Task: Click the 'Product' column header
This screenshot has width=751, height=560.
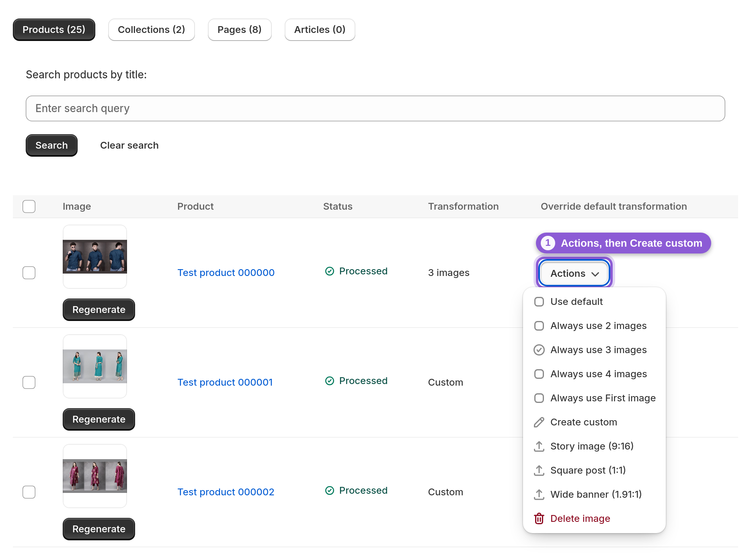Action: (x=195, y=206)
